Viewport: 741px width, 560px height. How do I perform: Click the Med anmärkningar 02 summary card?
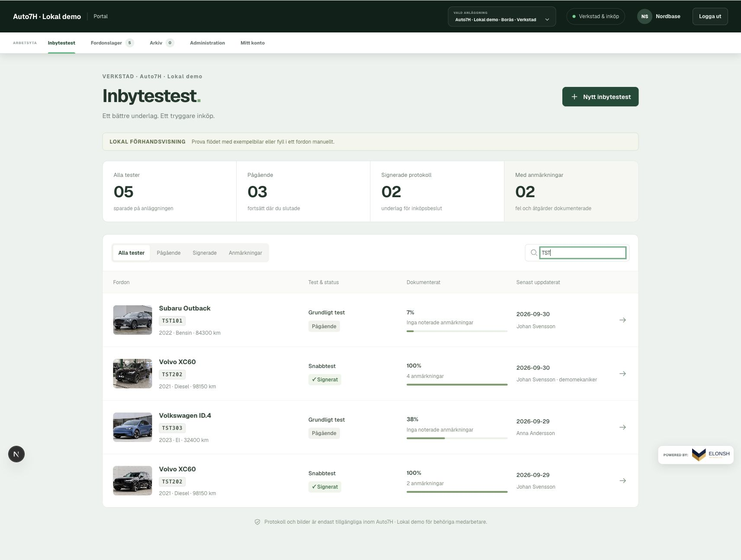571,192
